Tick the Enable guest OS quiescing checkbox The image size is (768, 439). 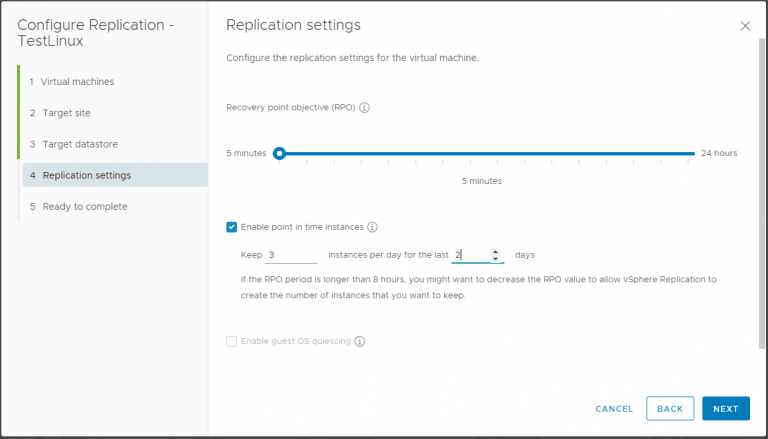pyautogui.click(x=232, y=341)
